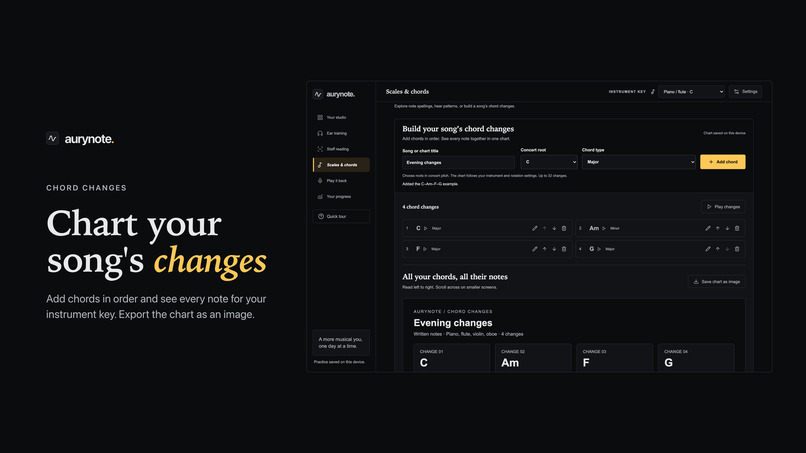Click the Change 02 Am chart card
Screen dimensions: 806x453
tap(533, 358)
